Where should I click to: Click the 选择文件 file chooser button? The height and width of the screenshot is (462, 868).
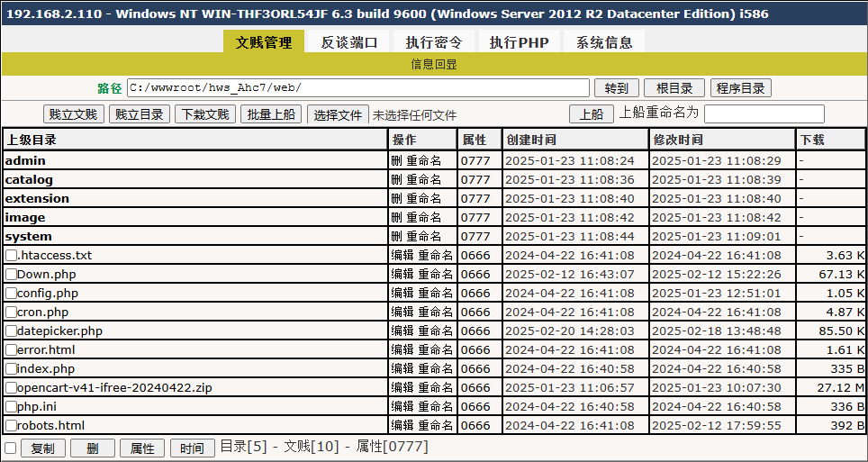(338, 114)
